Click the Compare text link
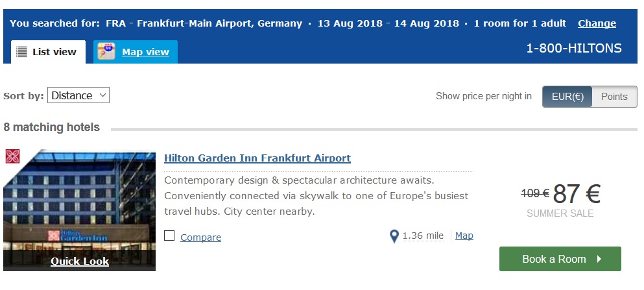This screenshot has height=290, width=644. coord(200,237)
